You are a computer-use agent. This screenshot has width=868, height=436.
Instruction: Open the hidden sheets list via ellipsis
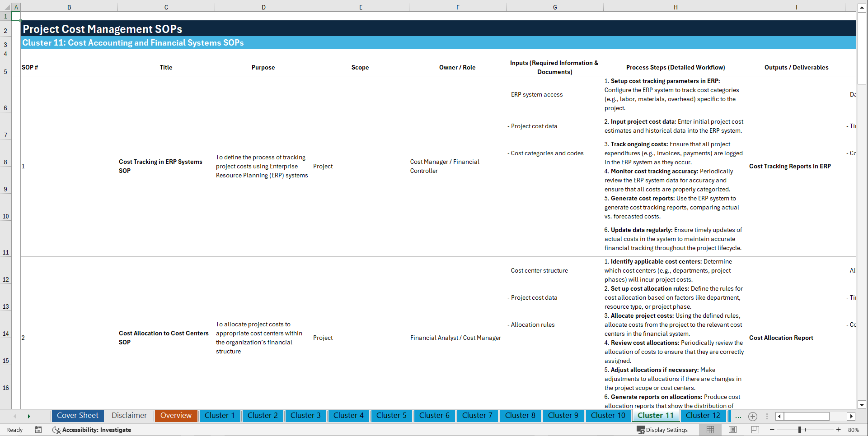pyautogui.click(x=738, y=416)
